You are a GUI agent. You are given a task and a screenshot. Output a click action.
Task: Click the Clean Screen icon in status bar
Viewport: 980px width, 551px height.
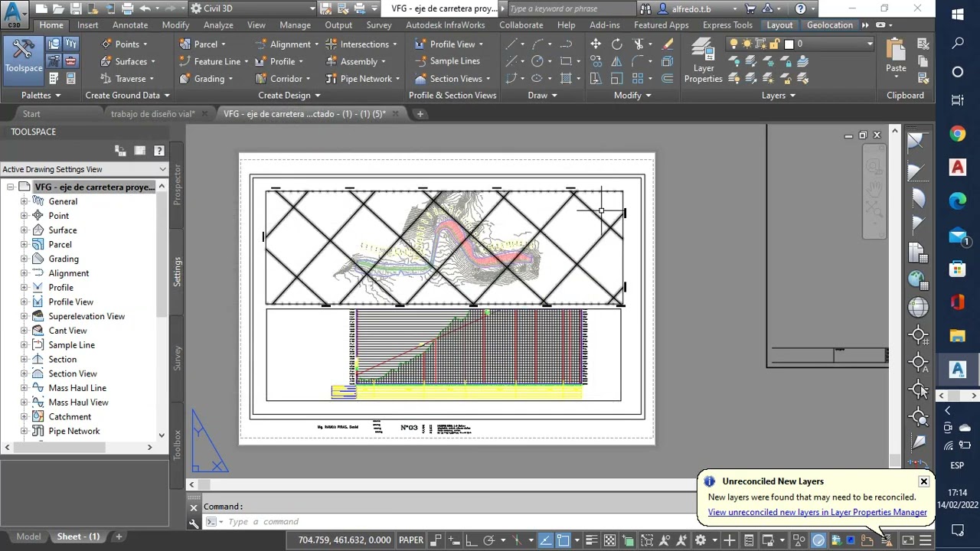pyautogui.click(x=908, y=540)
